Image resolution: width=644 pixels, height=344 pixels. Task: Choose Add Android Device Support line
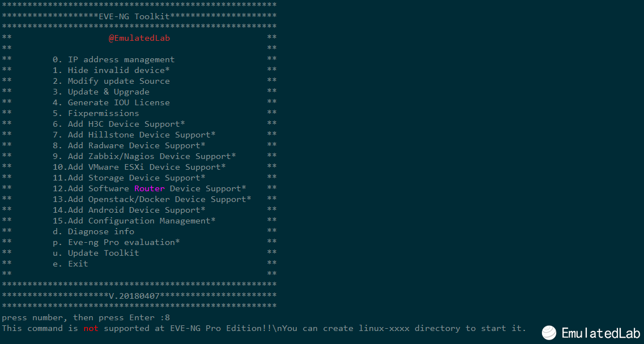(x=129, y=210)
